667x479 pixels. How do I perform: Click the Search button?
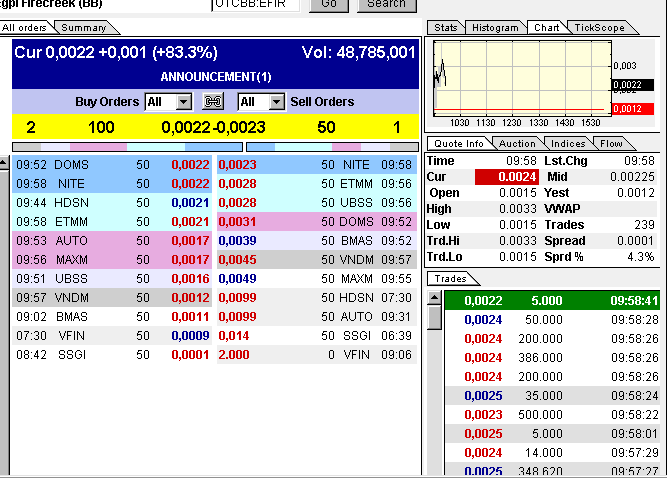386,5
